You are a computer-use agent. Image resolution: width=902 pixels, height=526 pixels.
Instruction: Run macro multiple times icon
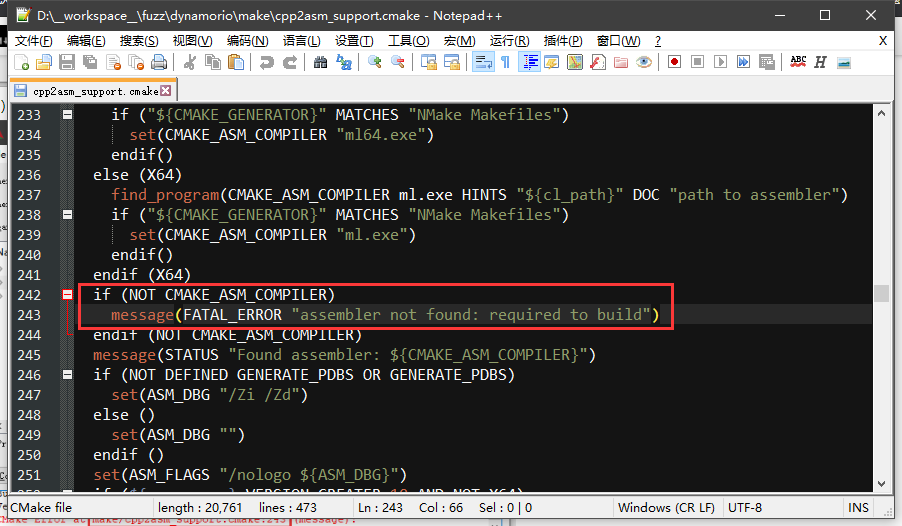[743, 62]
